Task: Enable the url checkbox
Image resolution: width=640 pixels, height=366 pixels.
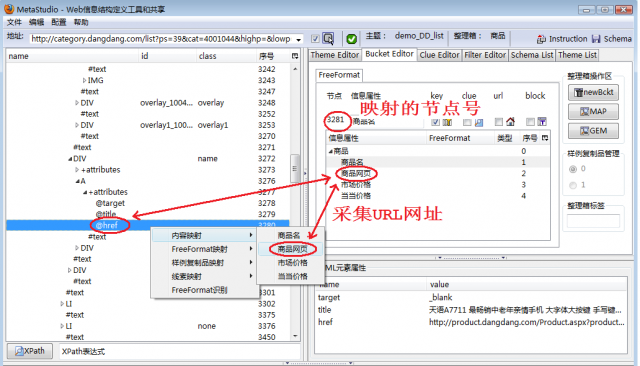Action: click(498, 122)
